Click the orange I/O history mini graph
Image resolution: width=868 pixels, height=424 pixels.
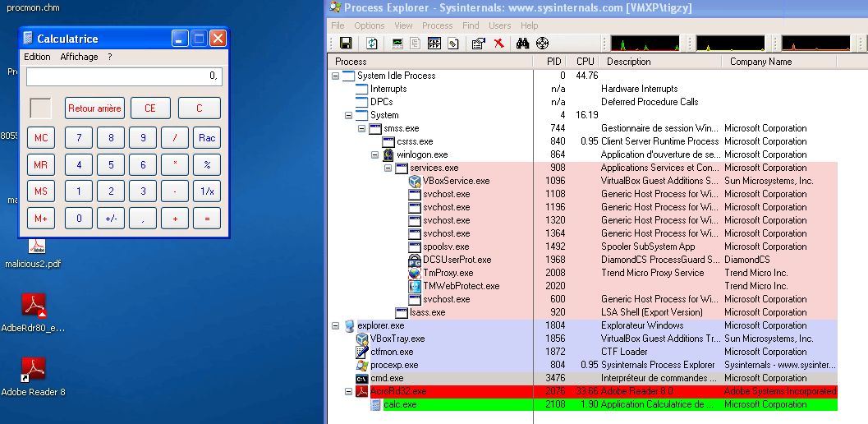(815, 44)
